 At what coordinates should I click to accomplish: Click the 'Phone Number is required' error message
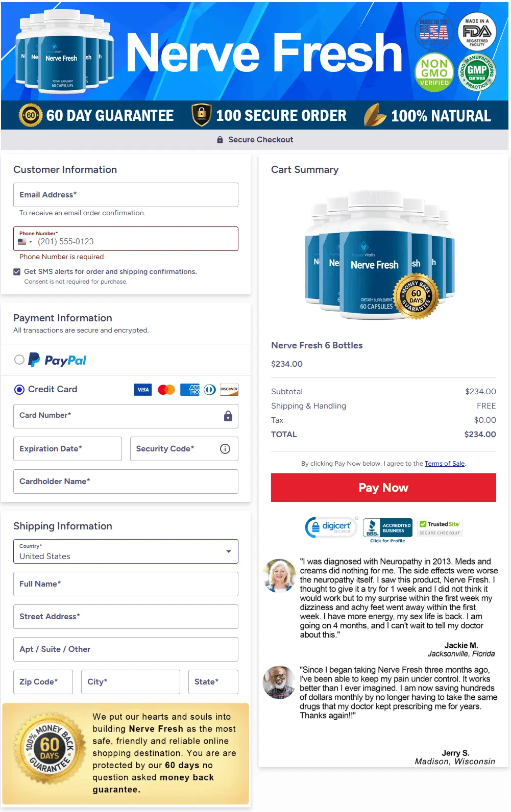pyautogui.click(x=61, y=257)
